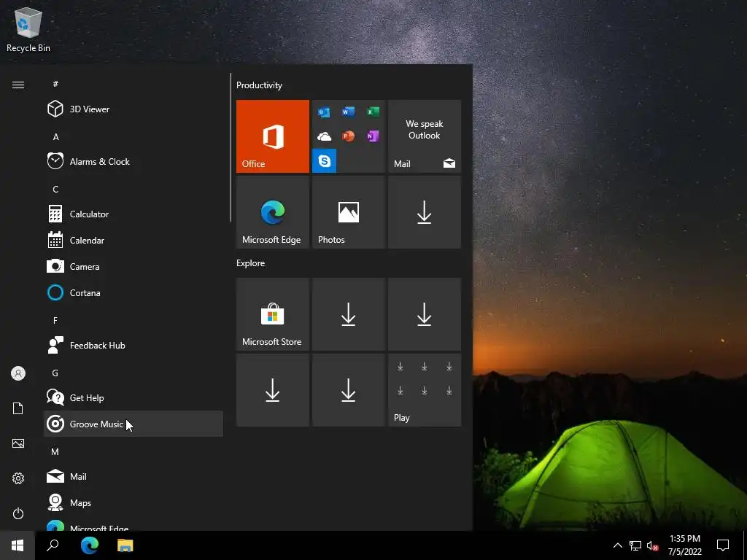
Task: Open OneNote icon in Office apps tile
Action: click(373, 136)
